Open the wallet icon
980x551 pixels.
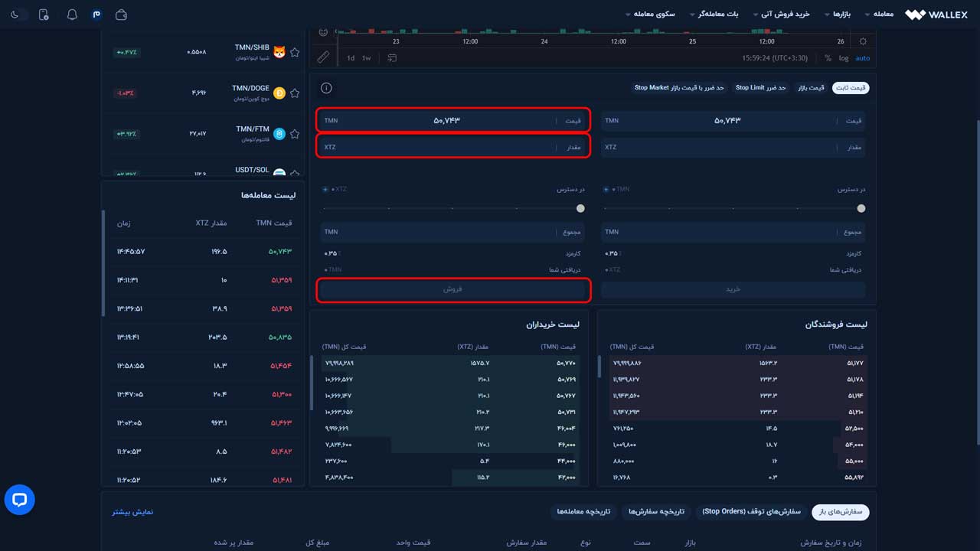tap(121, 15)
